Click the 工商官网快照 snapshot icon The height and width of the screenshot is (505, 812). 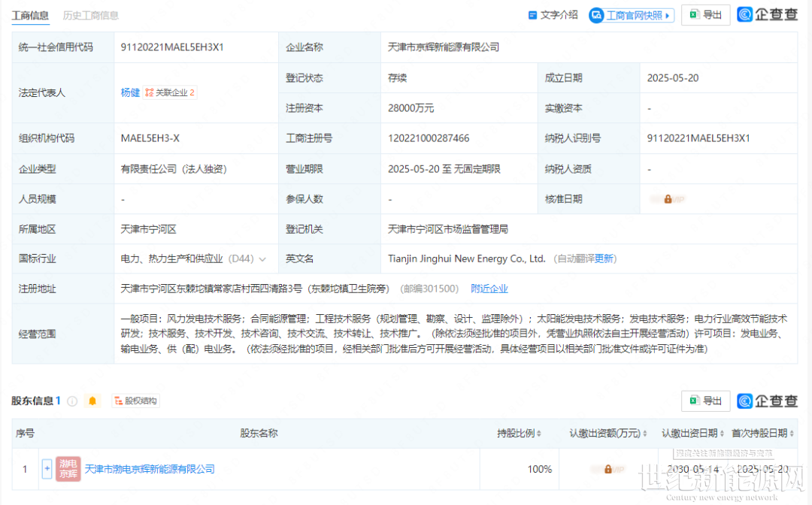pos(596,16)
